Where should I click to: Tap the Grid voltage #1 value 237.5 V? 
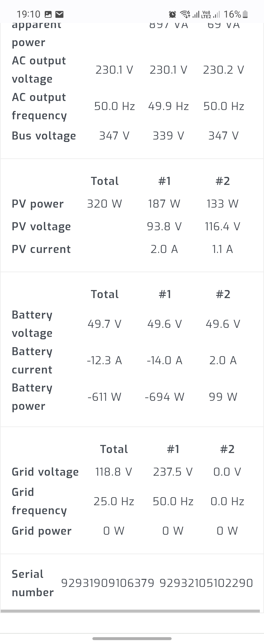173,472
